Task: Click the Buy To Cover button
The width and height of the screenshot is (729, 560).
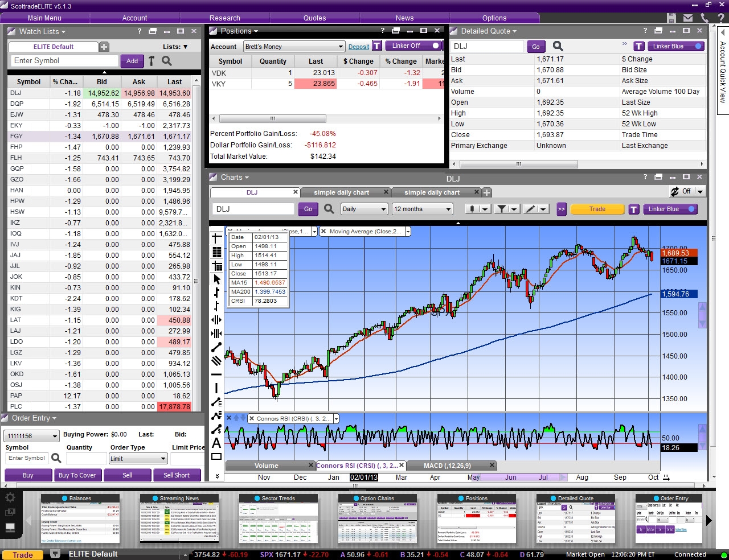Action: tap(78, 475)
